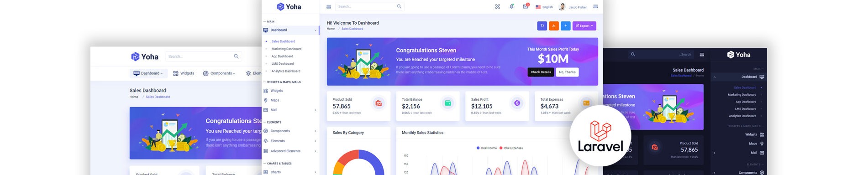Screen dimensions: 868x175
Task: Click the hamburger menu icon beside search
Action: 329,6
